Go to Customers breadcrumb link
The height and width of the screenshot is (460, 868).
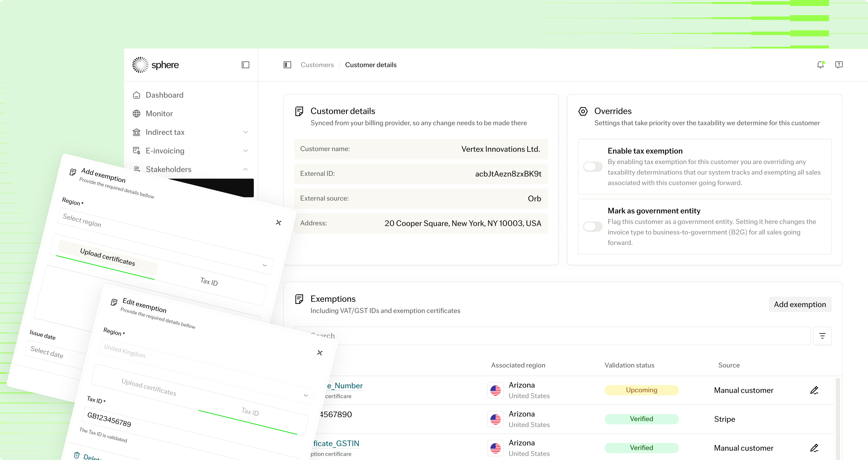(x=317, y=65)
